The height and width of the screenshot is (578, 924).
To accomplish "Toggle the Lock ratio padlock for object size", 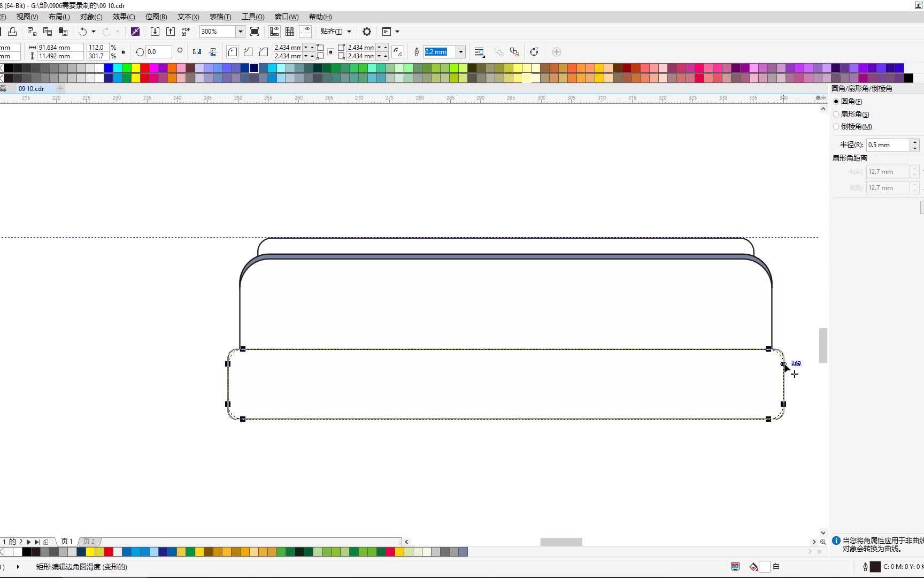I will (x=124, y=52).
